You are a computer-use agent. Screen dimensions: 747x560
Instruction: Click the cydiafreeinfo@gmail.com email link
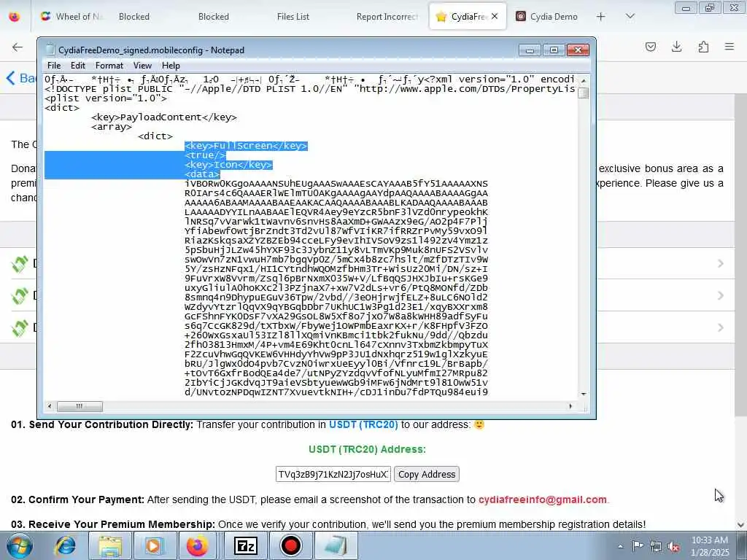pos(543,499)
